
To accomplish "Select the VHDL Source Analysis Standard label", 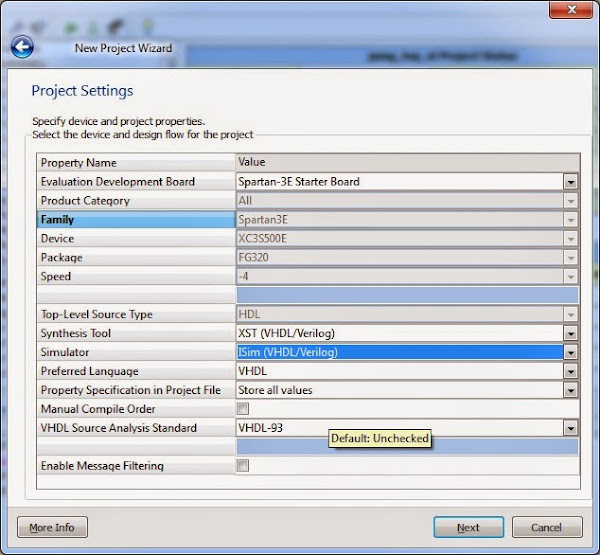I will [136, 428].
